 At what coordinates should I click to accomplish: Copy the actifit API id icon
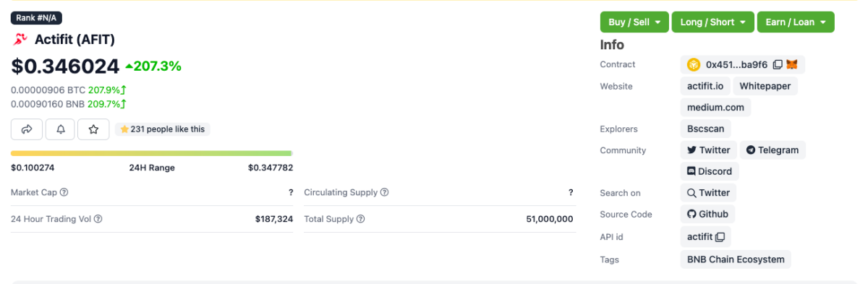720,237
